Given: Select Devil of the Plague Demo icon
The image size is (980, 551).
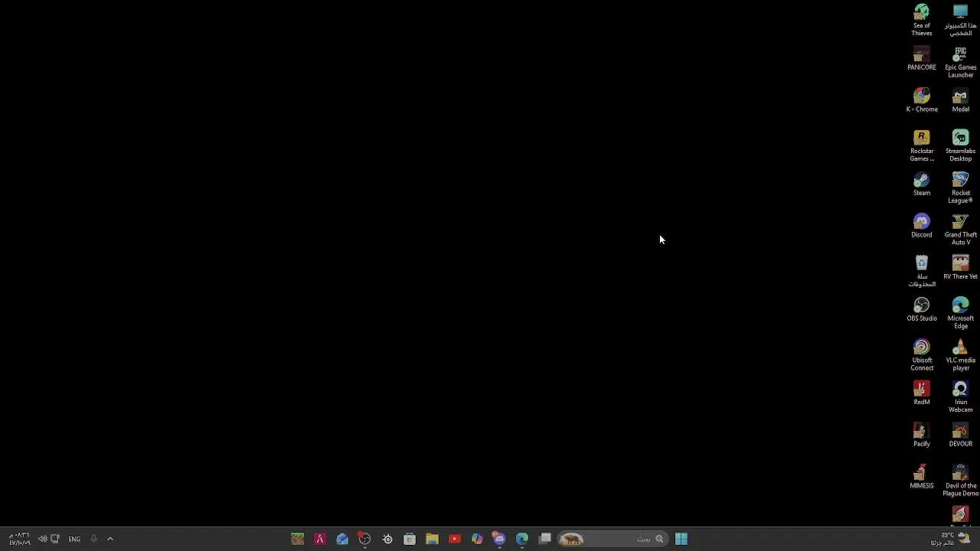Looking at the screenshot, I should [x=960, y=481].
